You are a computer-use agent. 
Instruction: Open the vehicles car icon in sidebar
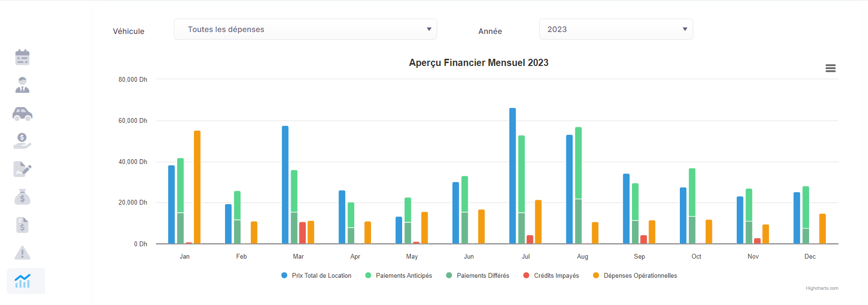[23, 113]
